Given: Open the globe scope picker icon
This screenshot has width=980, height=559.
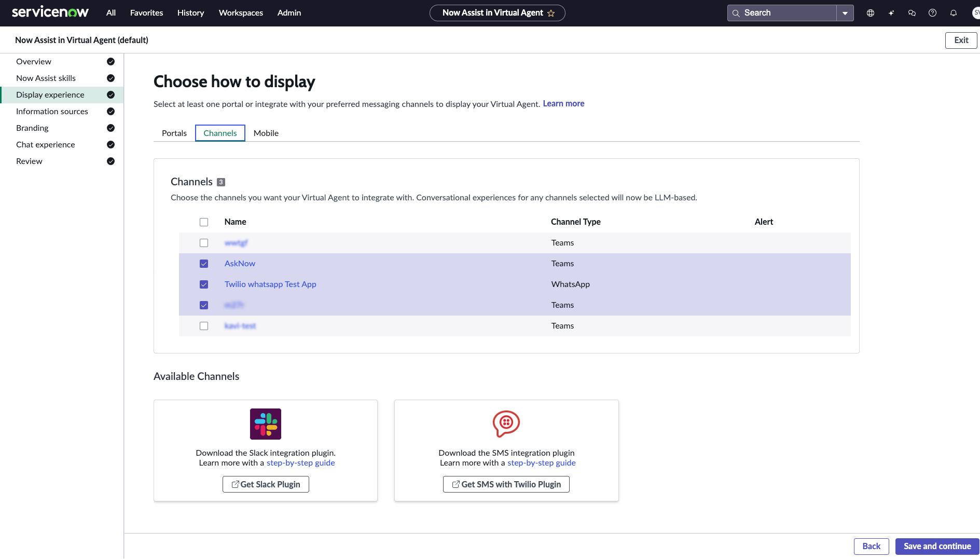Looking at the screenshot, I should (871, 13).
